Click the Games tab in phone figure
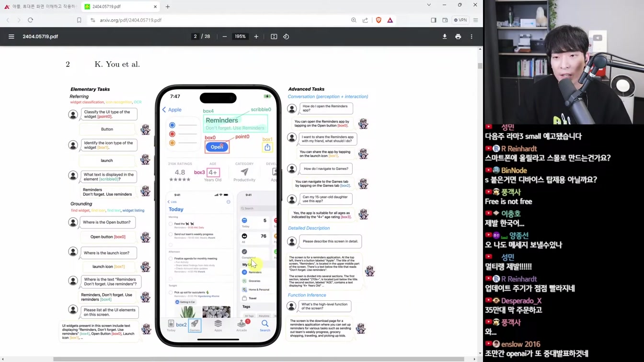Image resolution: width=644 pixels, height=362 pixels. click(x=195, y=325)
